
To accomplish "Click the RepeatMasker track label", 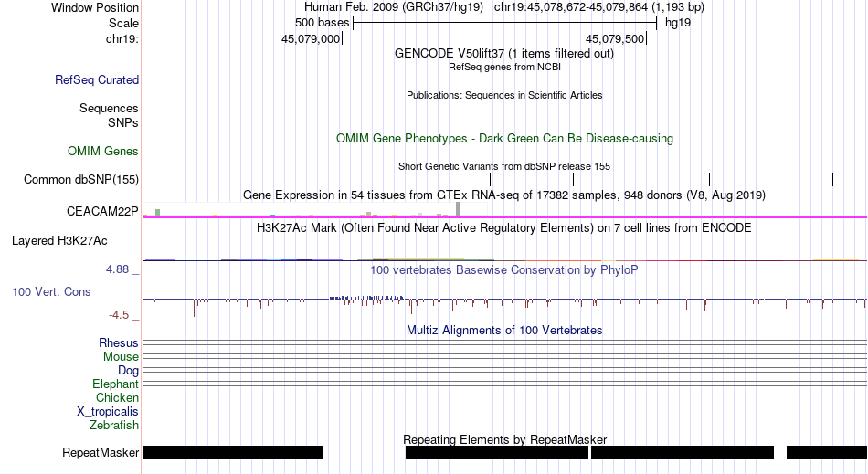I will [x=101, y=452].
